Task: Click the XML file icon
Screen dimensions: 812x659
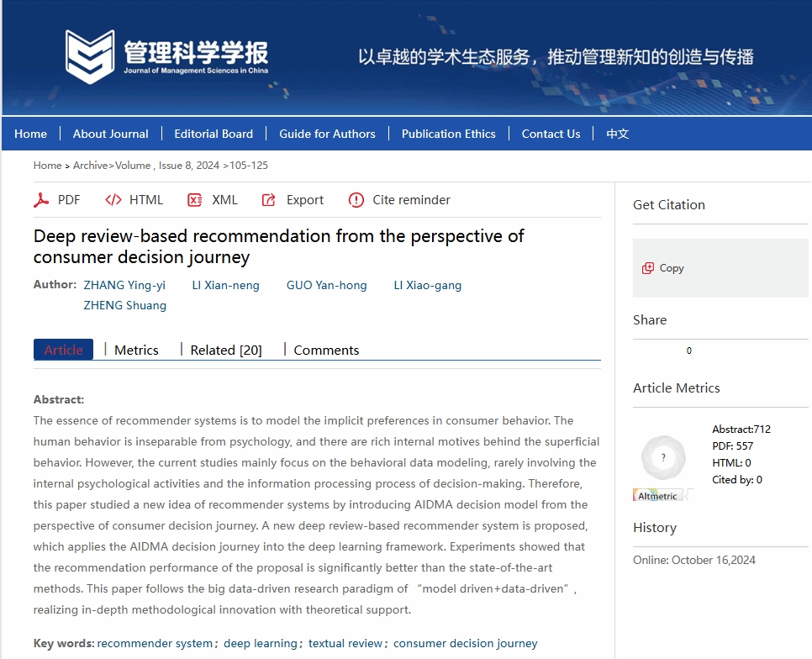Action: (x=195, y=200)
